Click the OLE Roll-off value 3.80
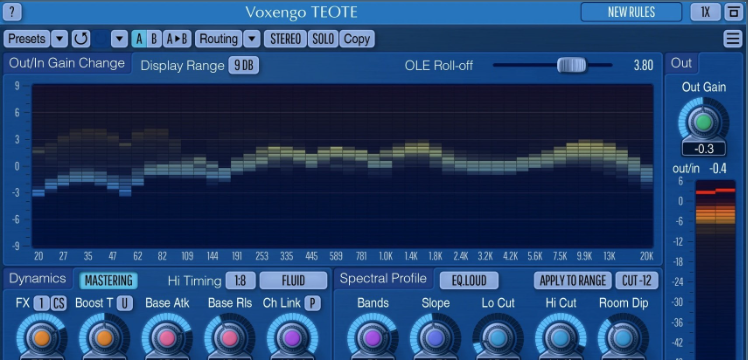The image size is (748, 360). tap(643, 65)
